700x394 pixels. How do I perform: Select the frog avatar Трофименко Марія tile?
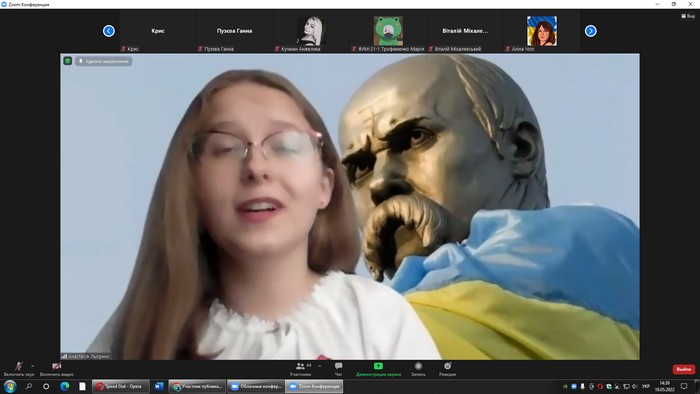(x=388, y=31)
